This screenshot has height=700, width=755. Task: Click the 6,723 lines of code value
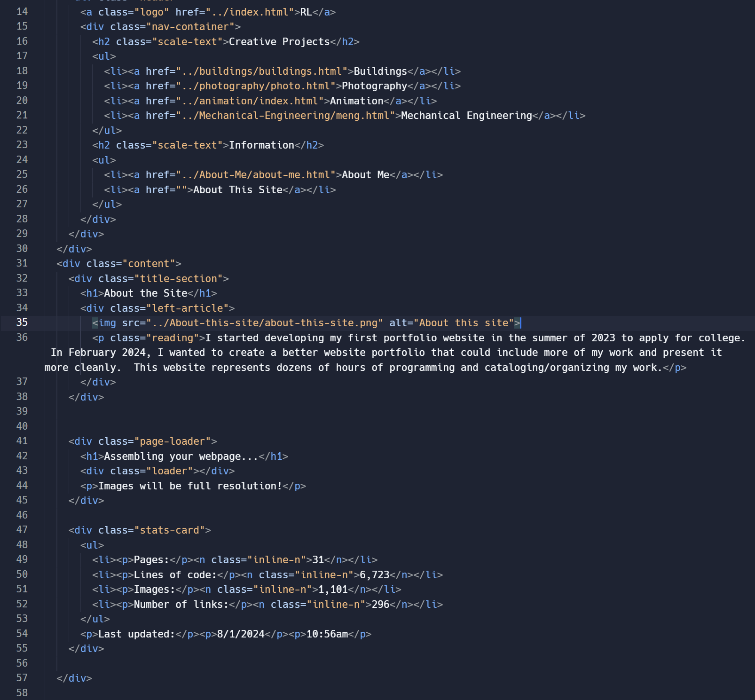coord(375,575)
